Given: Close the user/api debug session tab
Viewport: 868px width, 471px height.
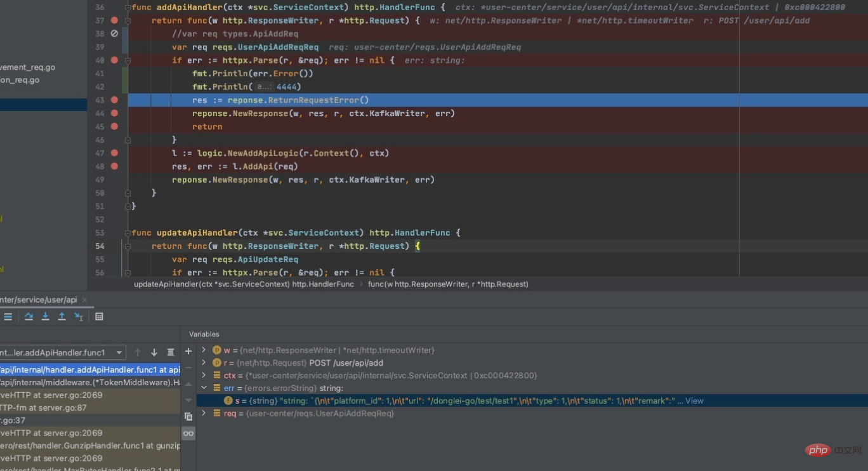Looking at the screenshot, I should click(84, 300).
